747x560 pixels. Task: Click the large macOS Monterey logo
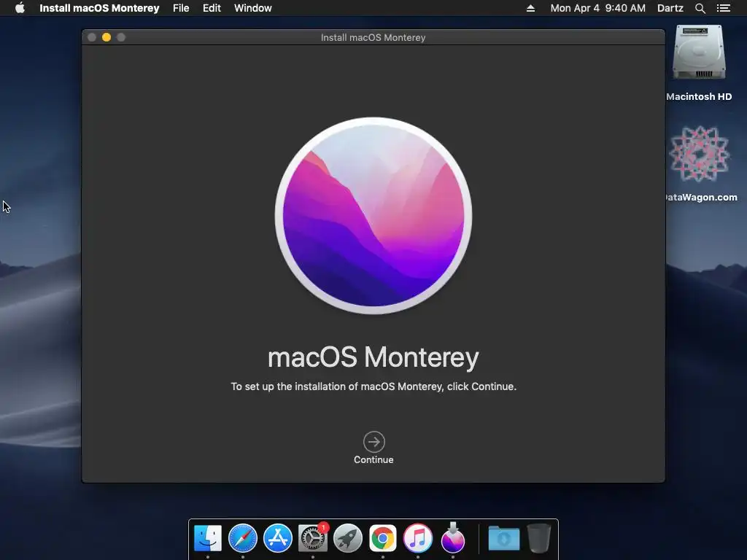point(373,216)
